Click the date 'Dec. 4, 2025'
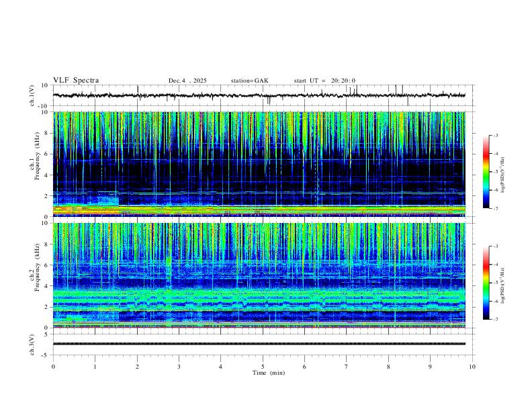This screenshot has width=532, height=411. tap(187, 81)
